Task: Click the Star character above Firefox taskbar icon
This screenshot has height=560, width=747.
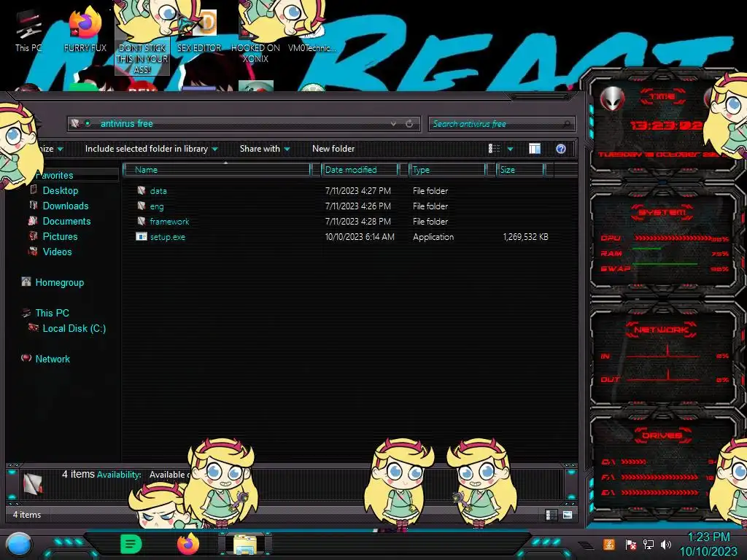Action: point(220,481)
